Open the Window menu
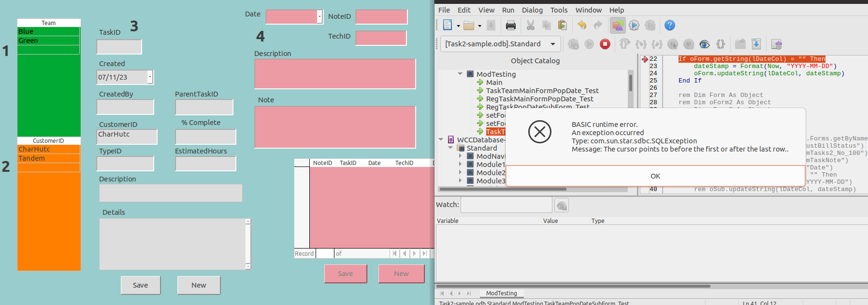Image resolution: width=868 pixels, height=305 pixels. pyautogui.click(x=588, y=10)
